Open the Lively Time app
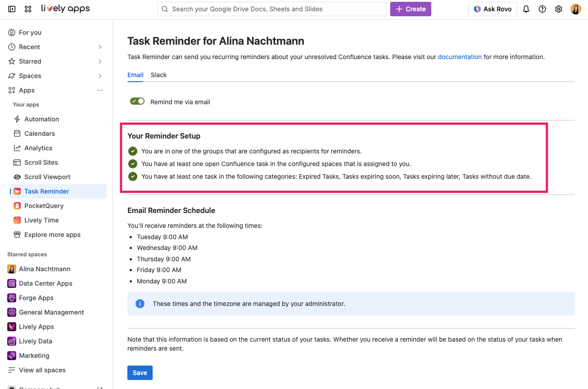The height and width of the screenshot is (389, 588). coord(41,220)
